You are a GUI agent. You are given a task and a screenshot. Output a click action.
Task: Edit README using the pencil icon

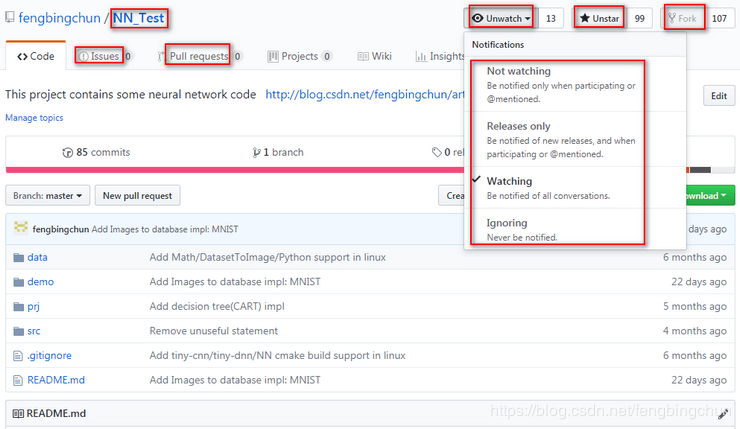click(x=723, y=414)
